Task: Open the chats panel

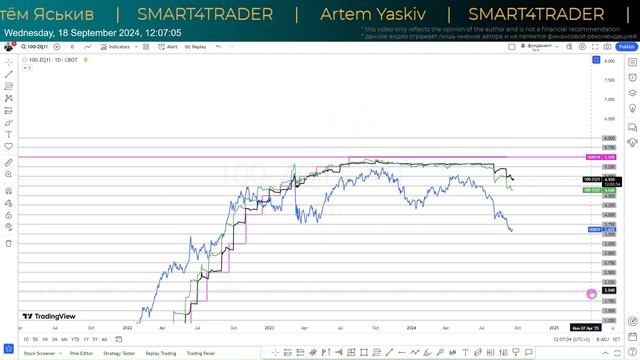Action: tap(632, 127)
